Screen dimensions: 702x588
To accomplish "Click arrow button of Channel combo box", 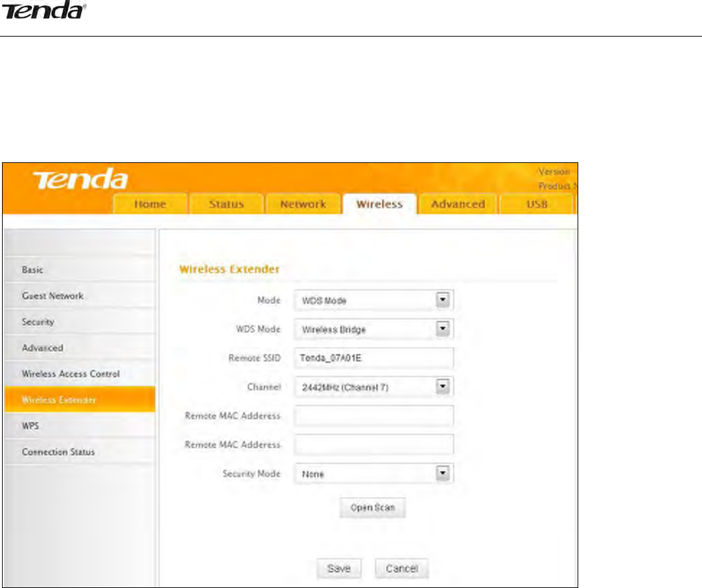I will (x=442, y=387).
